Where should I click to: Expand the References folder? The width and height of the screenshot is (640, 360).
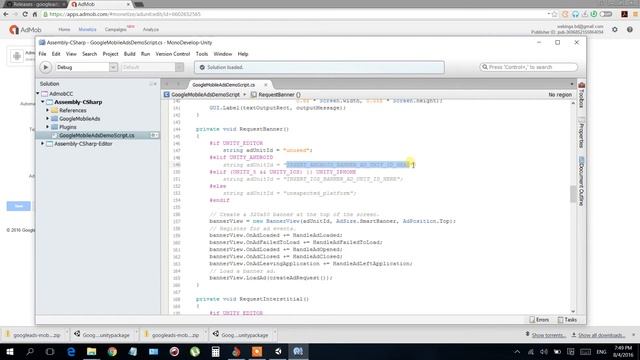click(48, 110)
